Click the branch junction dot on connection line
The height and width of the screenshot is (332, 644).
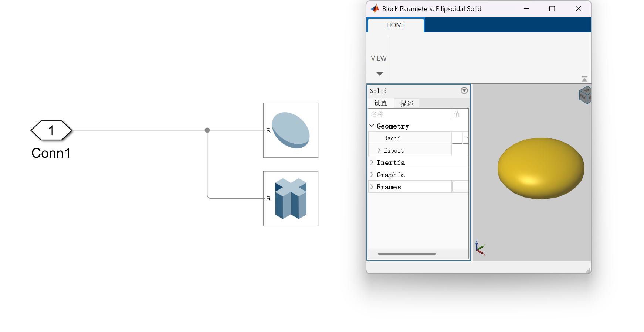[x=207, y=130]
